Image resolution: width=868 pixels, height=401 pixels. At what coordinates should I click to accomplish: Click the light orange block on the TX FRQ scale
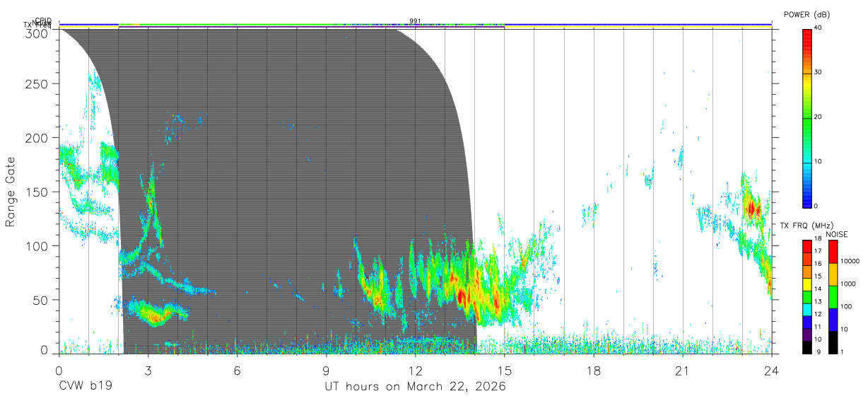pyautogui.click(x=807, y=272)
